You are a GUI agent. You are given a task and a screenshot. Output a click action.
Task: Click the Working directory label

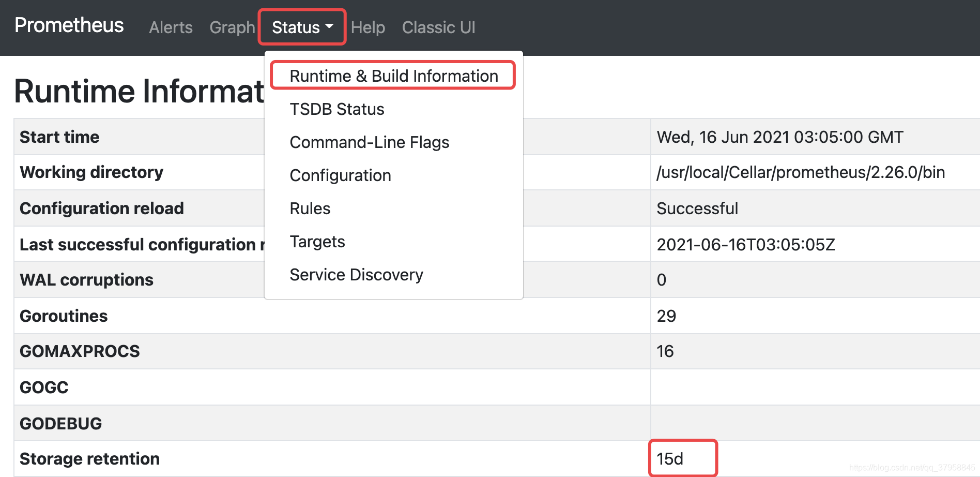coord(91,172)
